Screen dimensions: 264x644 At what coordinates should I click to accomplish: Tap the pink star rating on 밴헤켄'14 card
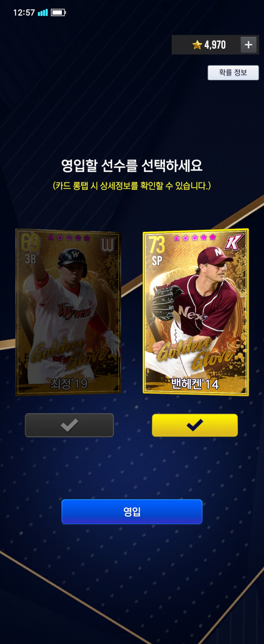(195, 238)
